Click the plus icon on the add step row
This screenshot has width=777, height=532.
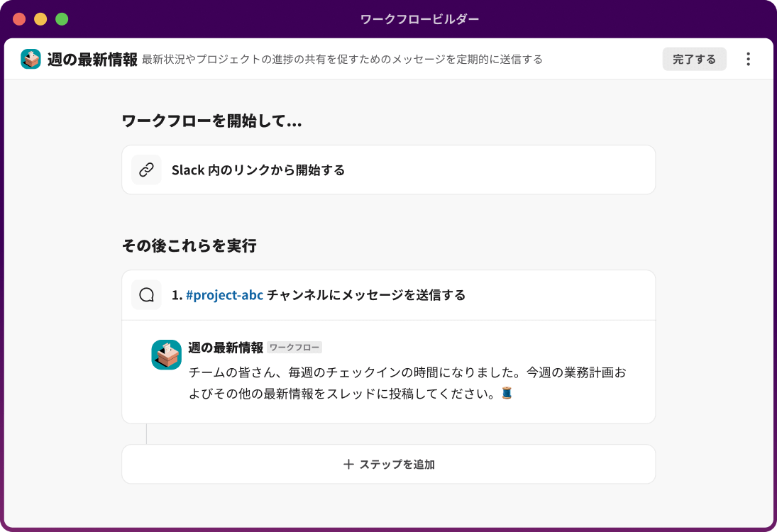(x=348, y=464)
